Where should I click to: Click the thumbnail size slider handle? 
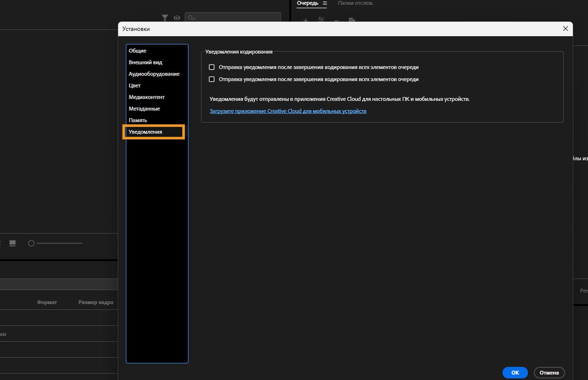click(31, 243)
